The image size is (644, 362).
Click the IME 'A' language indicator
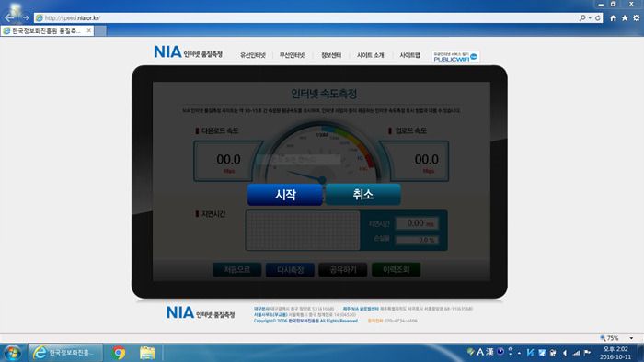click(479, 352)
